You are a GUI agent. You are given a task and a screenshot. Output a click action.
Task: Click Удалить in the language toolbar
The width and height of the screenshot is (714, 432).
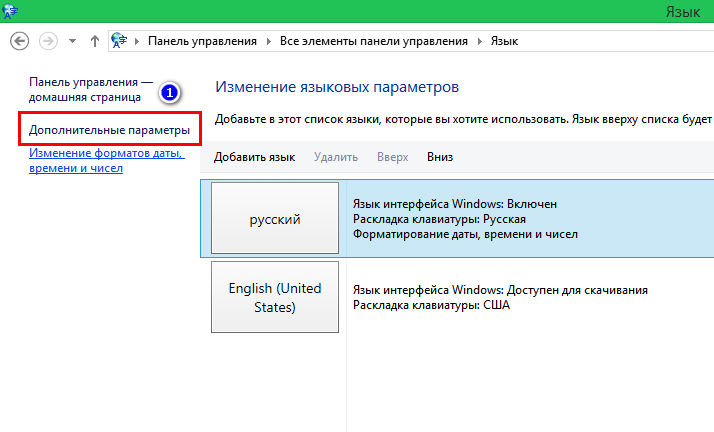[x=336, y=157]
